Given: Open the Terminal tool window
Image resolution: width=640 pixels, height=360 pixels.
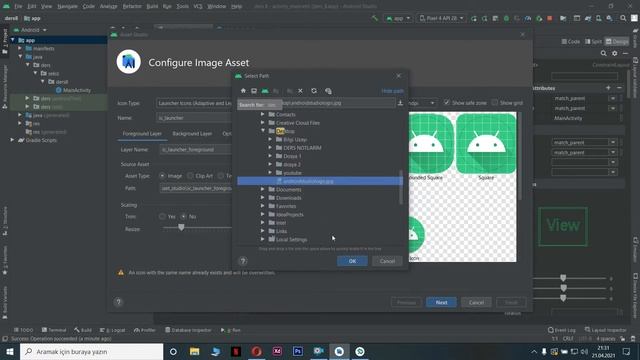Looking at the screenshot, I should coord(54,330).
